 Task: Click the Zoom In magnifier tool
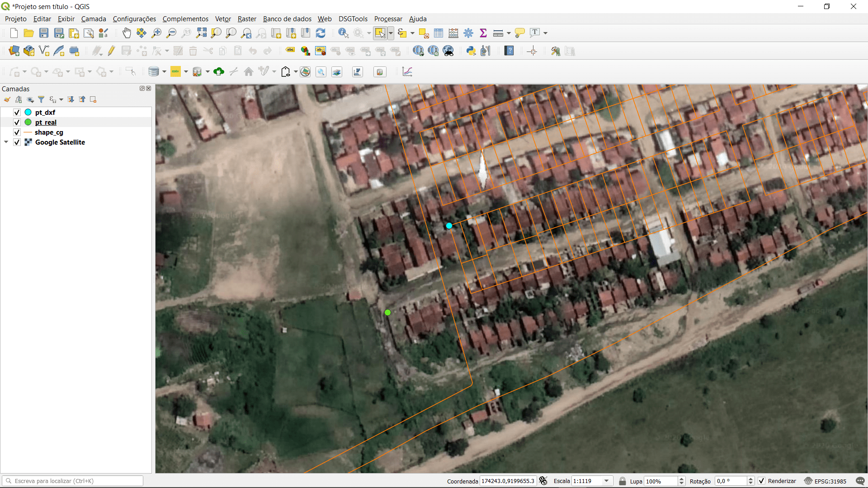point(156,33)
